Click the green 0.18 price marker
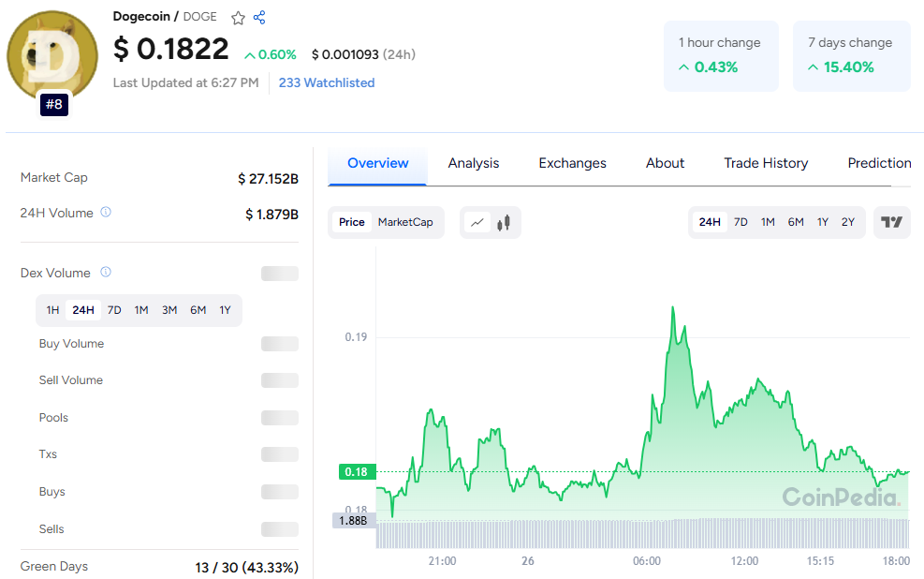This screenshot has height=579, width=924. [x=357, y=471]
